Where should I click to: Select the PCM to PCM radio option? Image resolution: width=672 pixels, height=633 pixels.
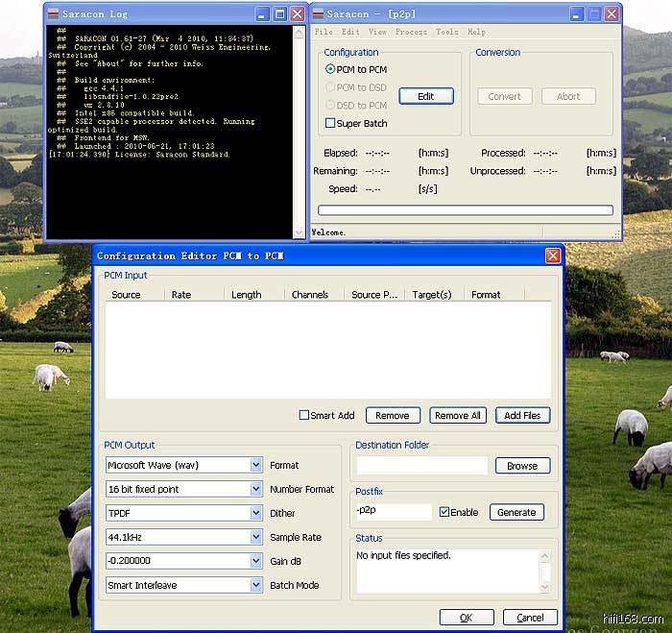coord(331,69)
